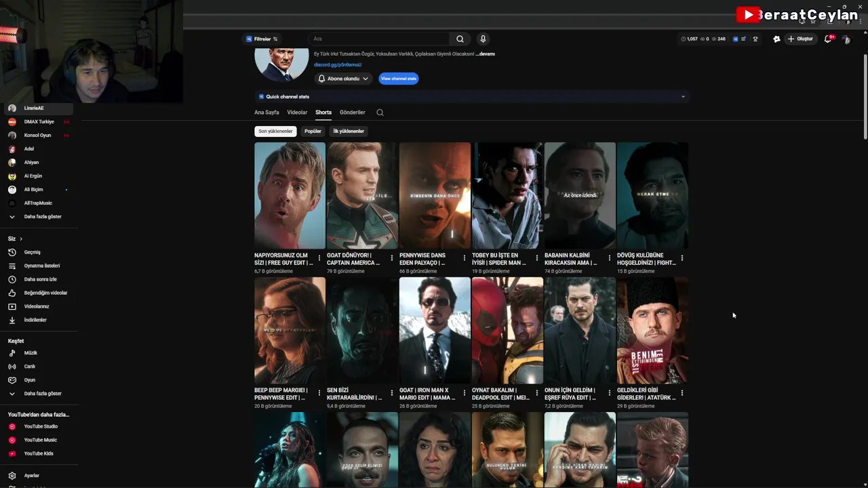This screenshot has width=868, height=488.
Task: Click the clock stat showing 1,057
Action: click(689, 39)
